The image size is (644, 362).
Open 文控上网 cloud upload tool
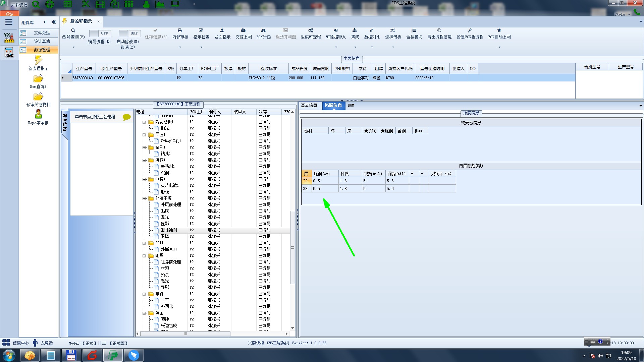[x=243, y=31]
